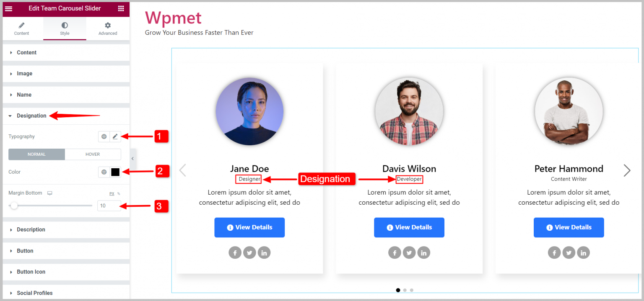This screenshot has width=644, height=301.
Task: Open the Elementor hamburger menu
Action: (x=8, y=8)
